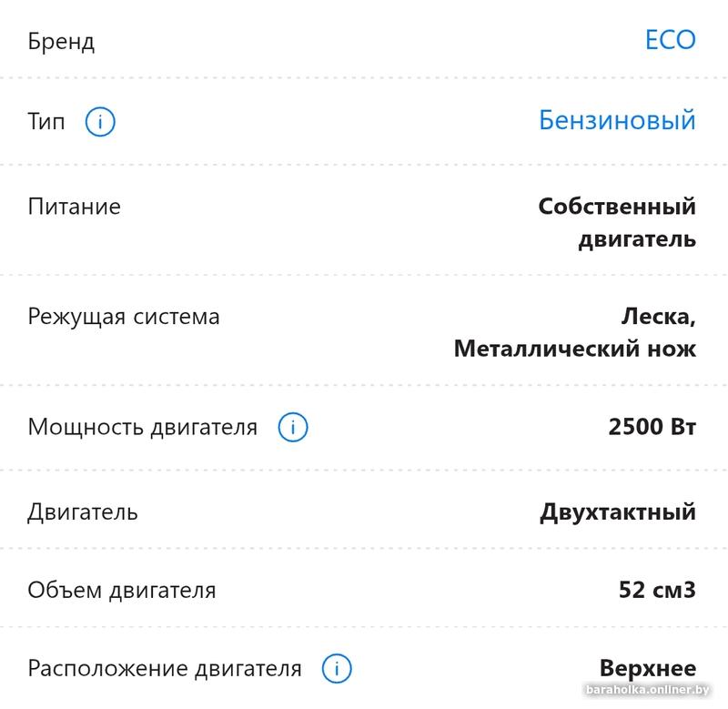
Task: Select the Расположение двигателя label text
Action: [x=165, y=669]
